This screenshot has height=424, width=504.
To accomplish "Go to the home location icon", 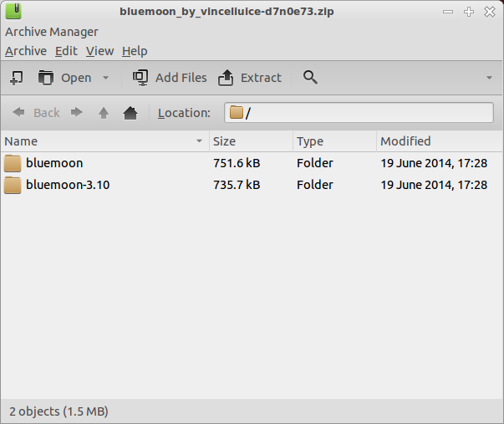I will (x=130, y=113).
